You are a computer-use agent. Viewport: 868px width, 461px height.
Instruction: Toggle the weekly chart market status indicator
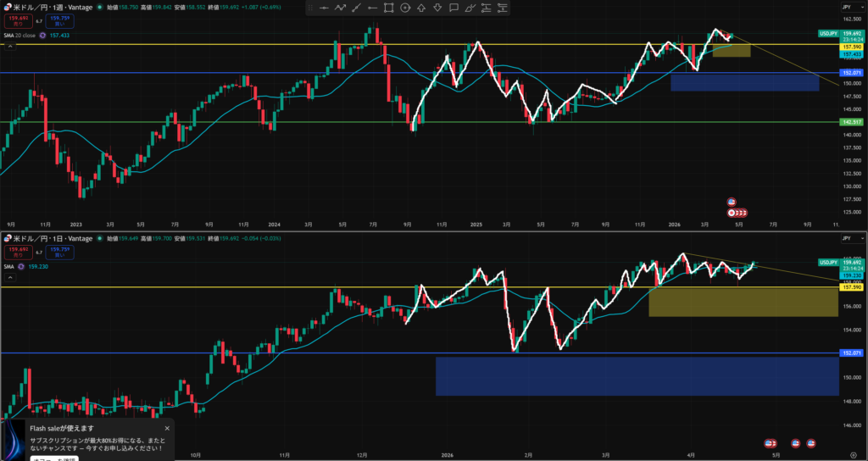(100, 6)
